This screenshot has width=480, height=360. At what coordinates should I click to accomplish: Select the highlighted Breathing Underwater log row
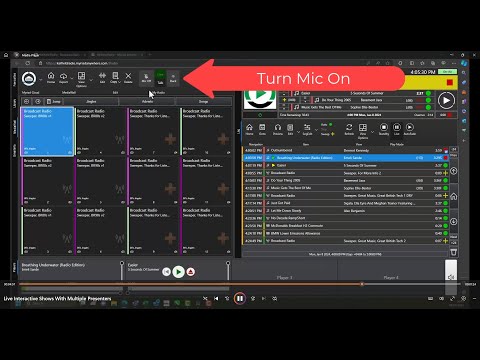pyautogui.click(x=346, y=158)
